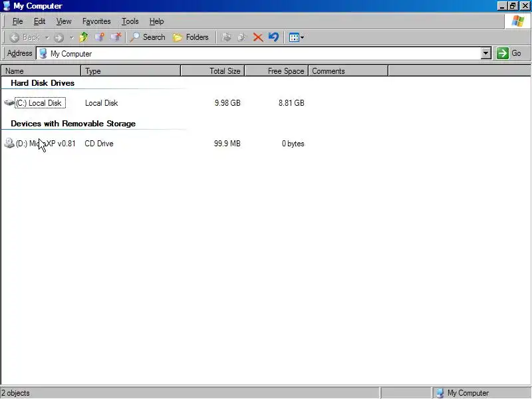Select the (D:) MicroXP v0.81 CD icon
Screen dimensions: 532x399
(x=9, y=143)
